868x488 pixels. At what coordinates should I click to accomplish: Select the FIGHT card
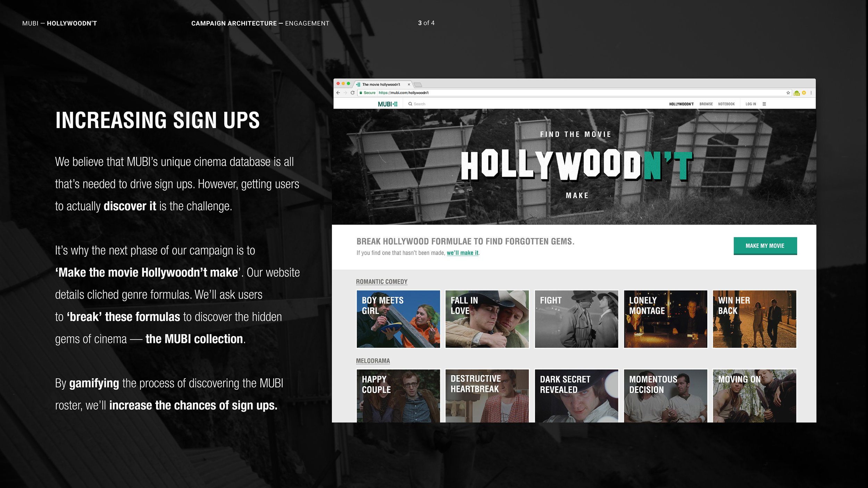coord(576,319)
